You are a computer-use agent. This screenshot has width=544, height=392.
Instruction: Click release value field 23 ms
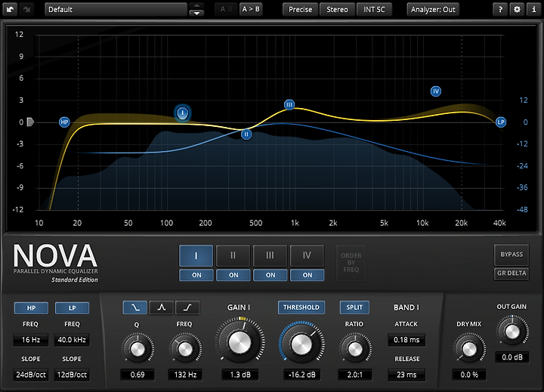point(406,375)
